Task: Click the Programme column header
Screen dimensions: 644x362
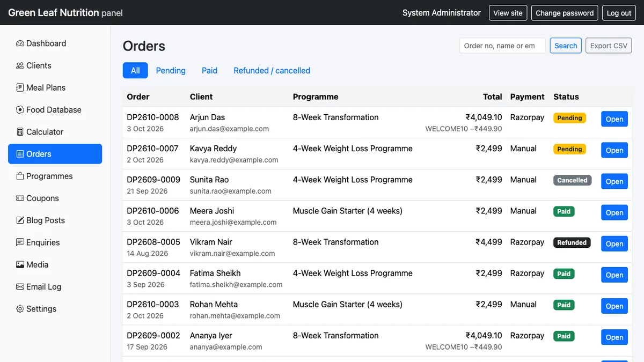Action: pos(316,97)
